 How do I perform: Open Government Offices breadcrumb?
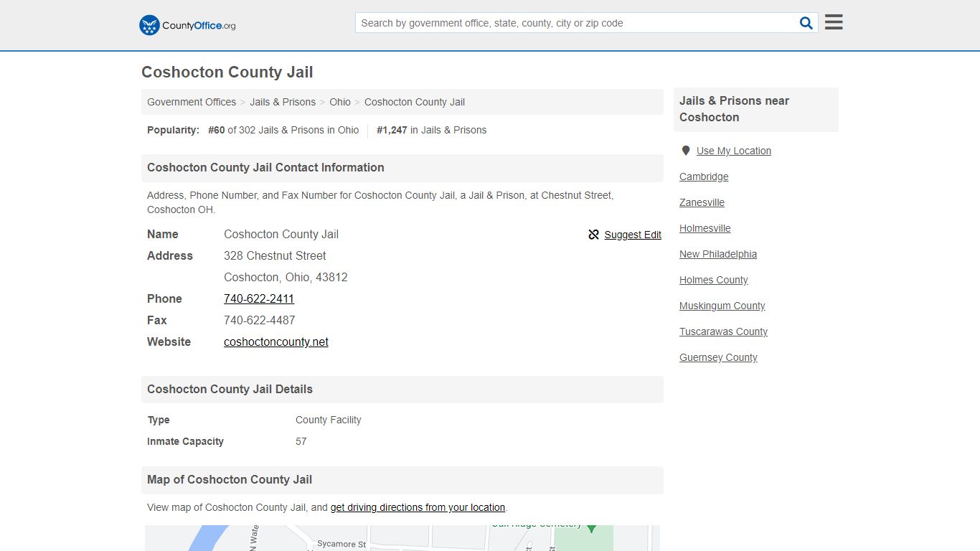(192, 102)
